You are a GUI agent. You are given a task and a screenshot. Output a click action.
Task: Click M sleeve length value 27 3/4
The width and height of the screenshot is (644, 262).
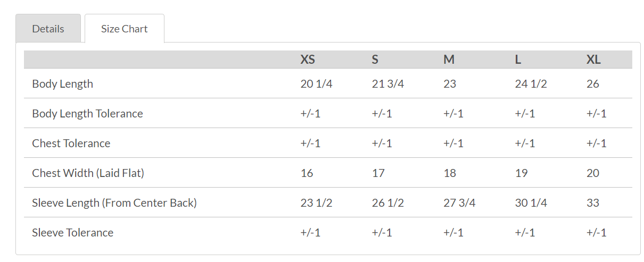(x=459, y=202)
